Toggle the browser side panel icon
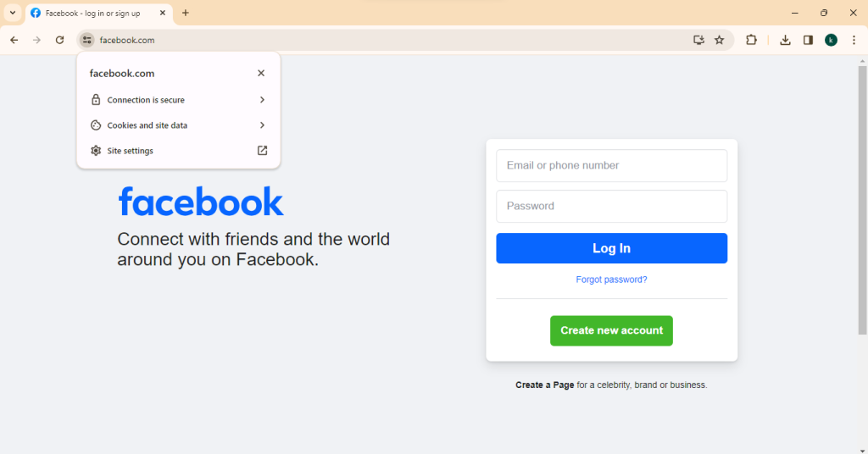 pos(808,40)
